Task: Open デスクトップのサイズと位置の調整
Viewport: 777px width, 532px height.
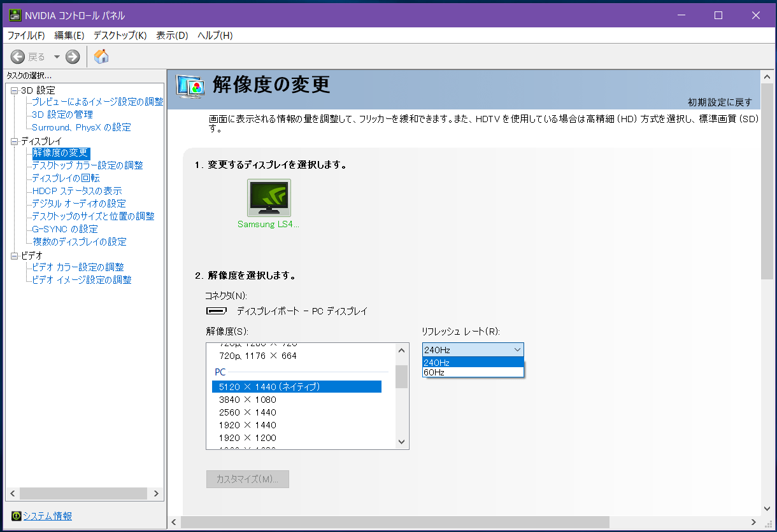Action: point(94,216)
